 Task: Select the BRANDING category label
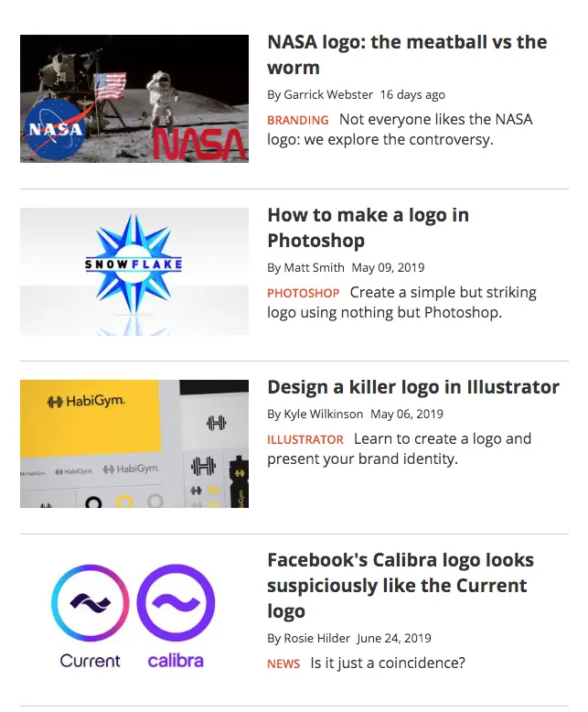click(297, 120)
